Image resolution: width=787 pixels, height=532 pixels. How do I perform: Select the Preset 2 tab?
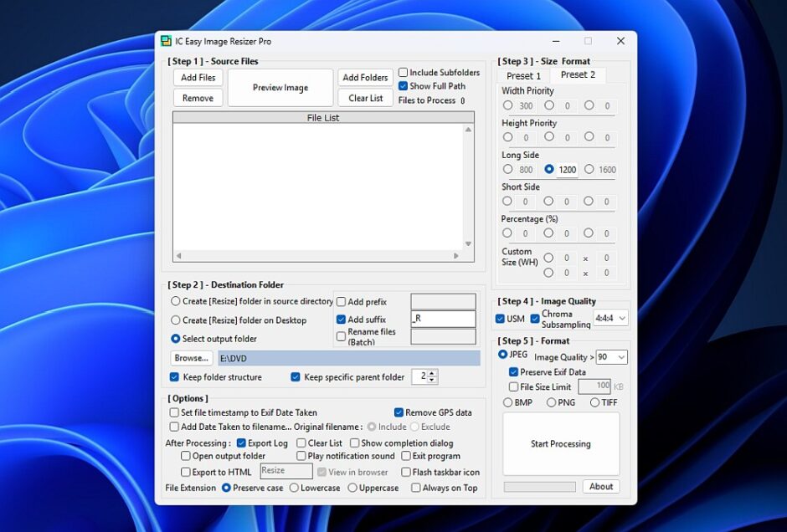[x=578, y=74]
